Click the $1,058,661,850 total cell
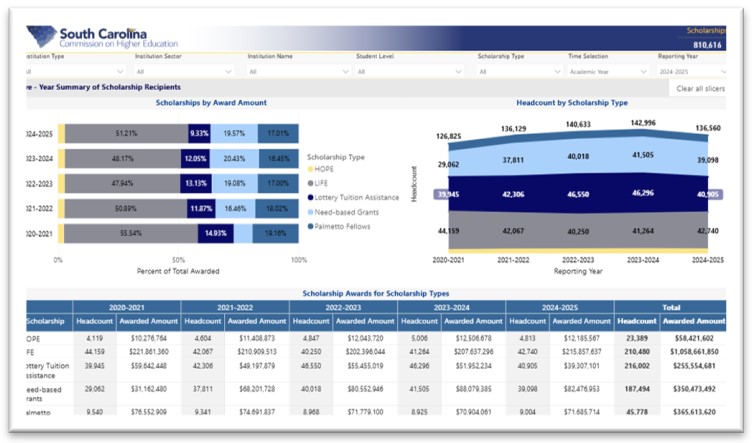Image resolution: width=754 pixels, height=443 pixels. pos(694,352)
